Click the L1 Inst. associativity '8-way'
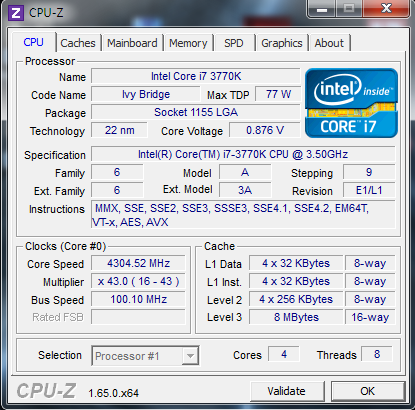This screenshot has height=410, width=415. tap(370, 281)
